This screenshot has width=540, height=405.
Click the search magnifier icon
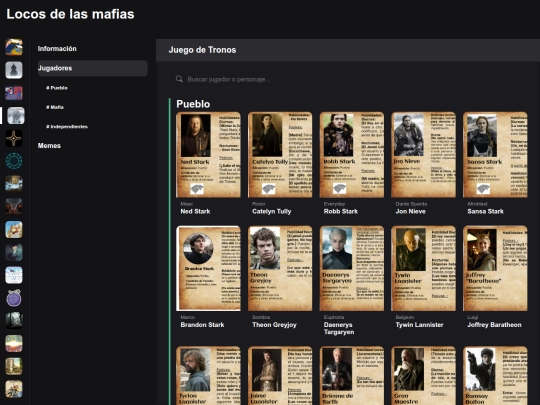[179, 79]
